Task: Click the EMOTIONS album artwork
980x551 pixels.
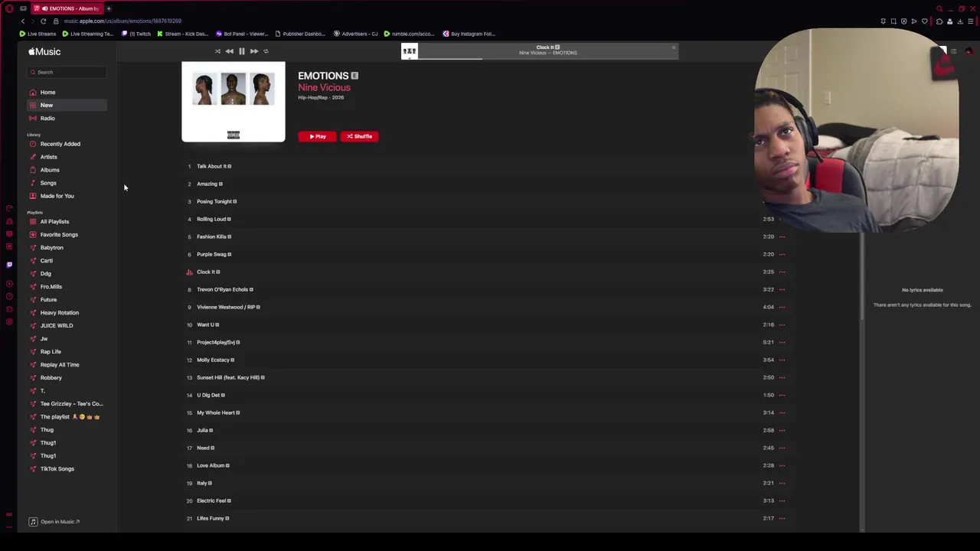Action: pyautogui.click(x=234, y=102)
